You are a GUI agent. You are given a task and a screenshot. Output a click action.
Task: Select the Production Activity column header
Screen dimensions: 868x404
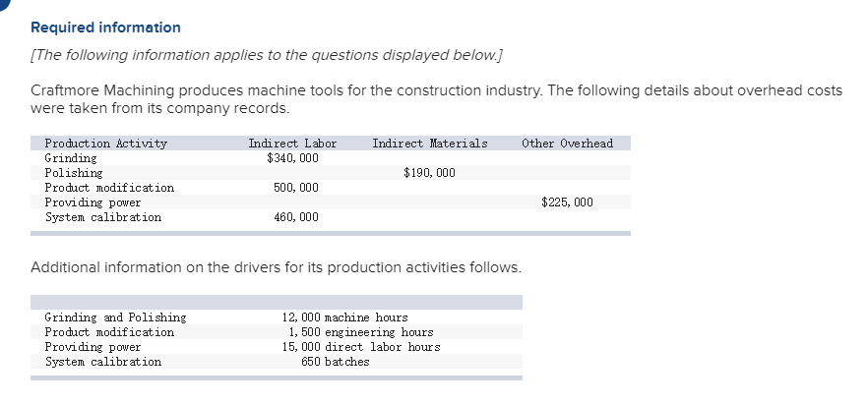click(x=105, y=144)
